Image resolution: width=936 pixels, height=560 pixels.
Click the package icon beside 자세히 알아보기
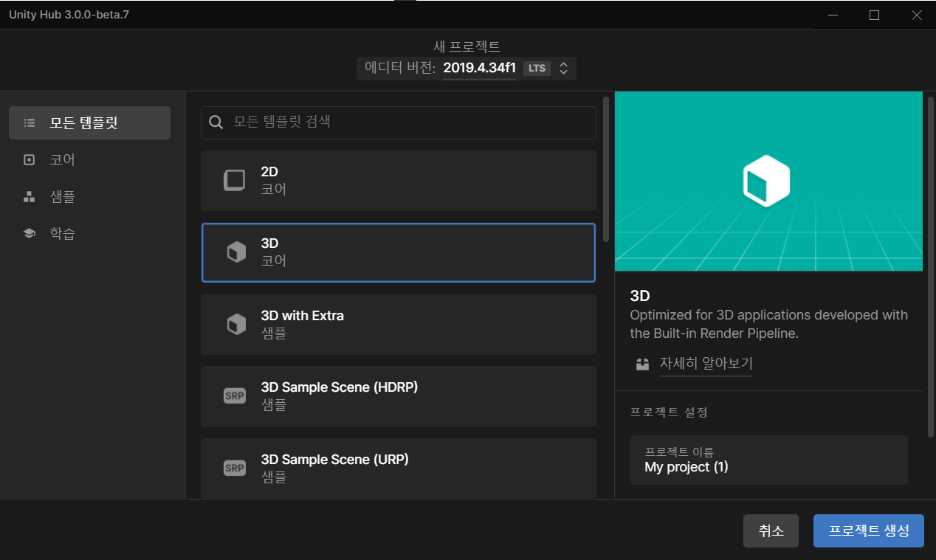[x=643, y=363]
